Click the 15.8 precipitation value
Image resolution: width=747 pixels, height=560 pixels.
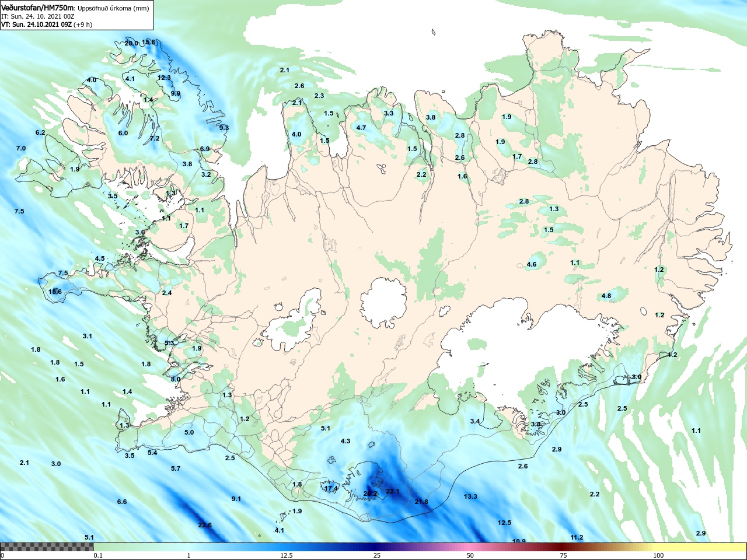[149, 42]
